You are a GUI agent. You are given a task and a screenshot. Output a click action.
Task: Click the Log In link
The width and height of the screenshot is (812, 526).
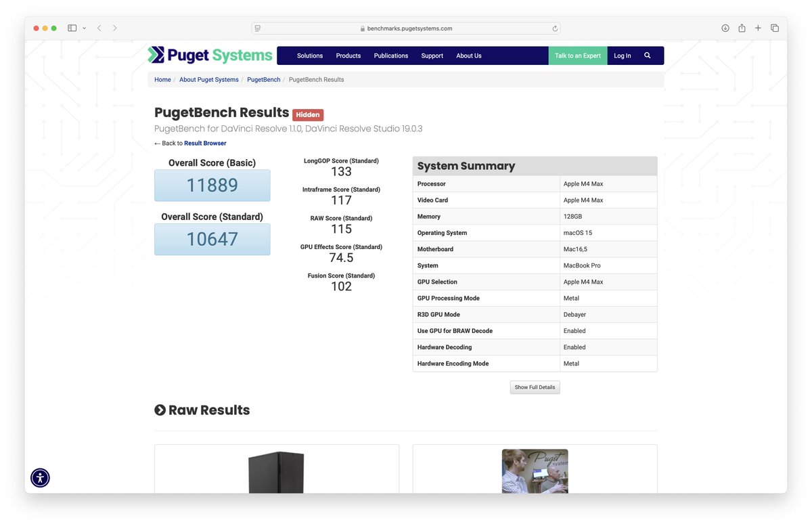623,56
